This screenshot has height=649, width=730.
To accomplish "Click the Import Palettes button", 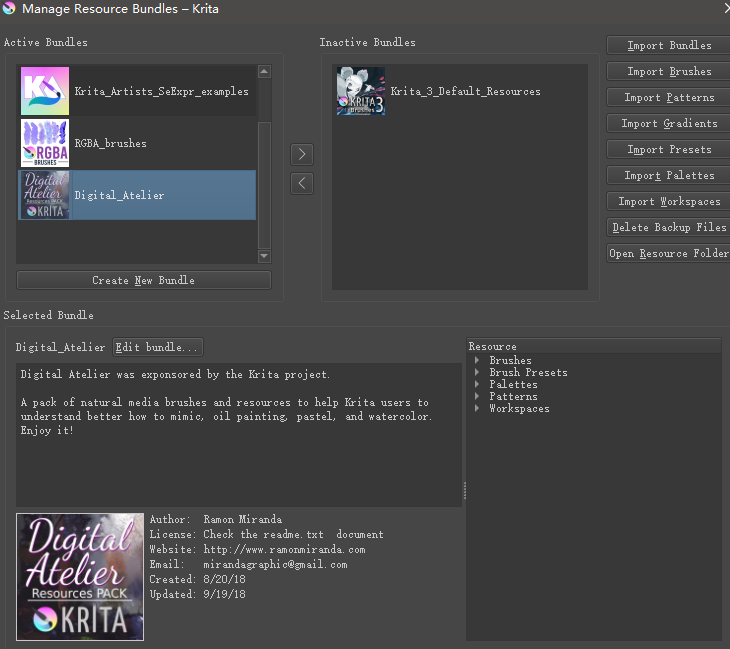I will [x=669, y=176].
